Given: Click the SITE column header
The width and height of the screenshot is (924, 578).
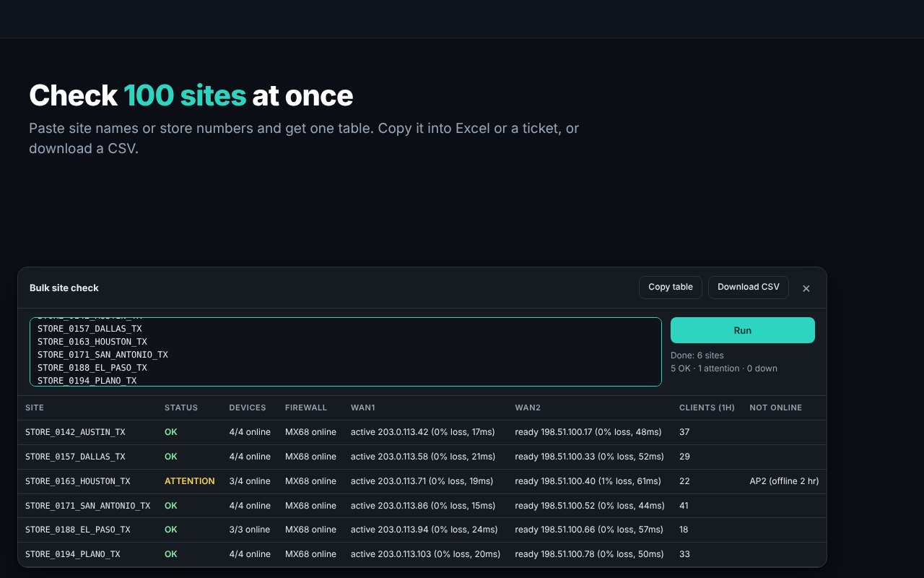Looking at the screenshot, I should 35,407.
